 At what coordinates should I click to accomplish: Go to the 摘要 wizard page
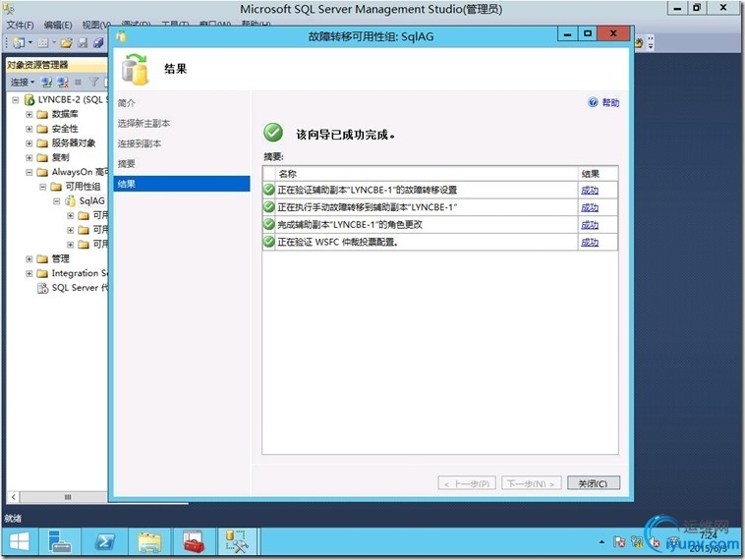click(127, 164)
